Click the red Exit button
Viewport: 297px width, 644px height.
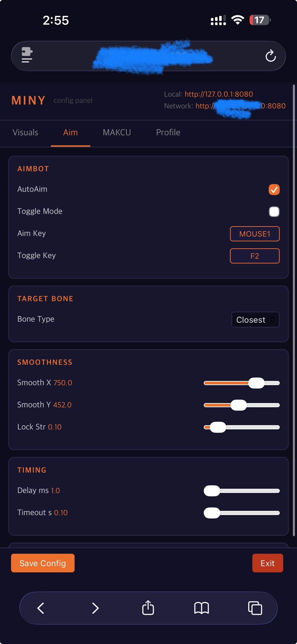[x=268, y=563]
